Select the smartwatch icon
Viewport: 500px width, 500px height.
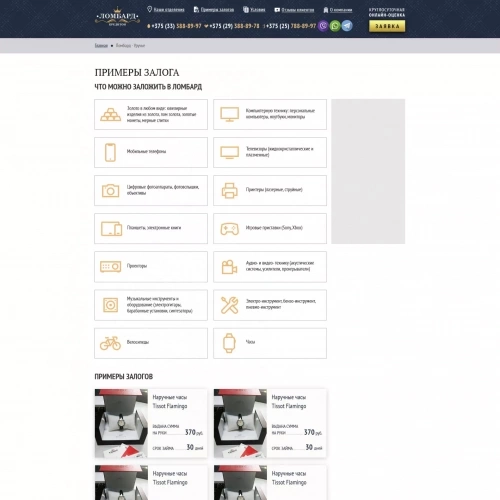coord(229,343)
